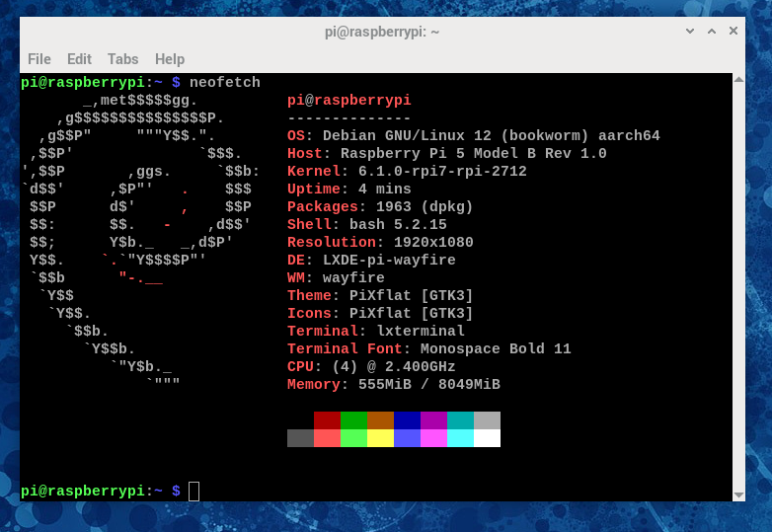
Task: Click the first green prompt before neofetch
Action: (101, 82)
